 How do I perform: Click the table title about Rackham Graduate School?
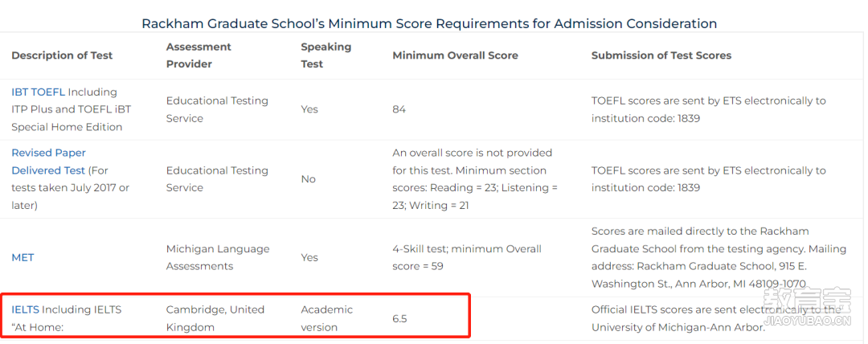pos(429,24)
